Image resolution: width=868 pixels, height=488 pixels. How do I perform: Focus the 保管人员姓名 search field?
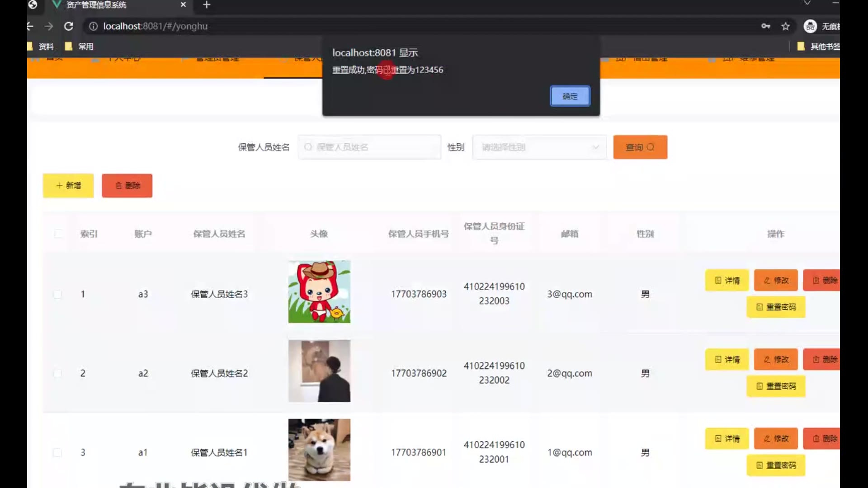pyautogui.click(x=369, y=147)
